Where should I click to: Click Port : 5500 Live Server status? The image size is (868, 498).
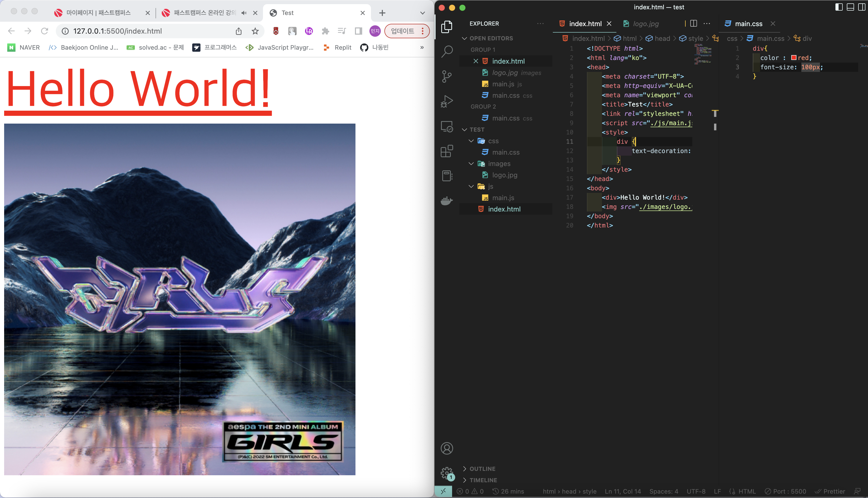(x=785, y=491)
